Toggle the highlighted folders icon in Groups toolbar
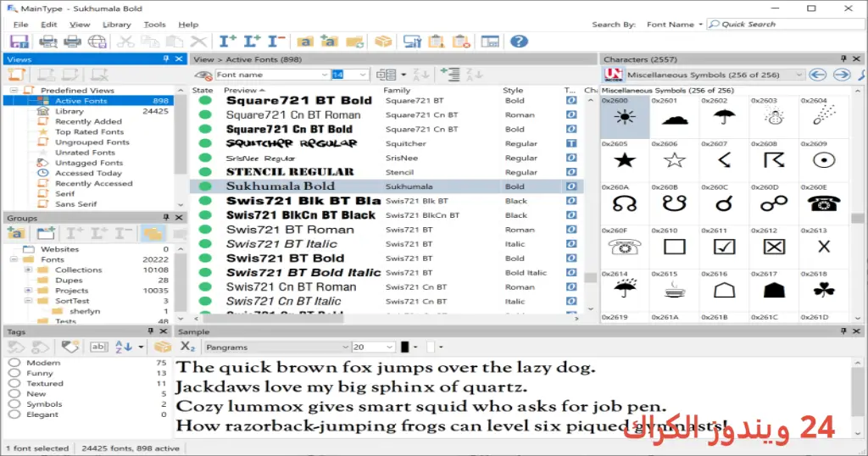 (153, 234)
